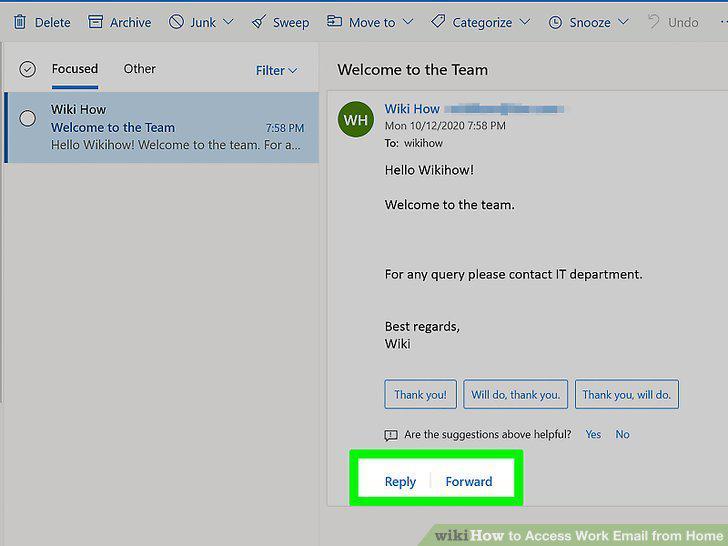Switch to the Focused tab

click(75, 69)
